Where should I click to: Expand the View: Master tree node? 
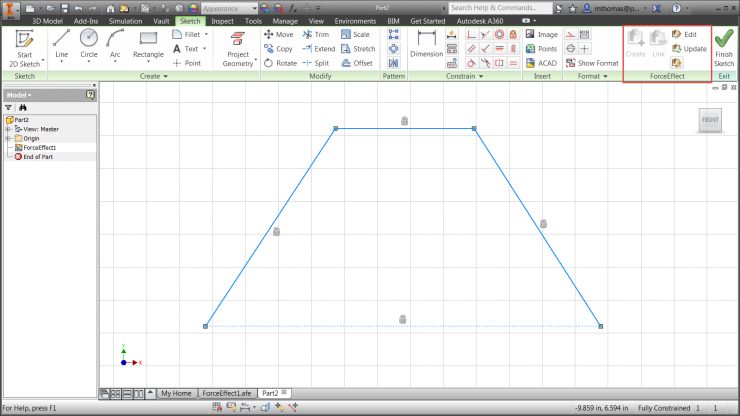(8, 129)
